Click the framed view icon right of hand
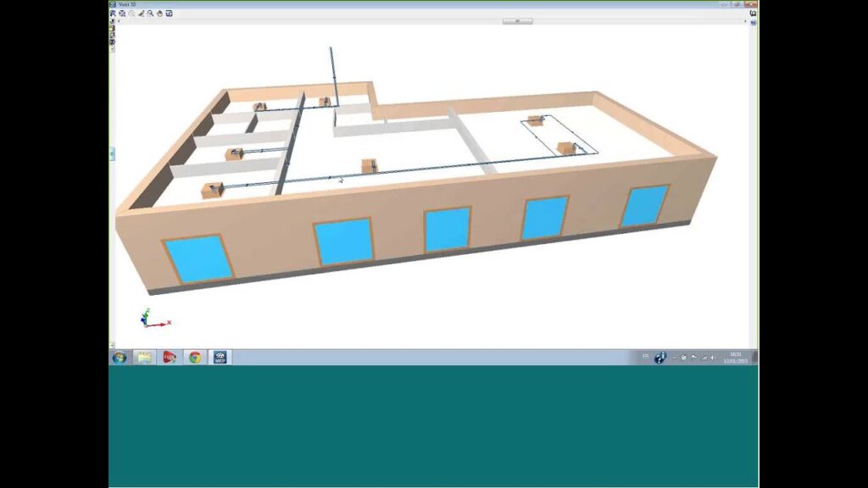Viewport: 868px width, 488px height. 169,14
